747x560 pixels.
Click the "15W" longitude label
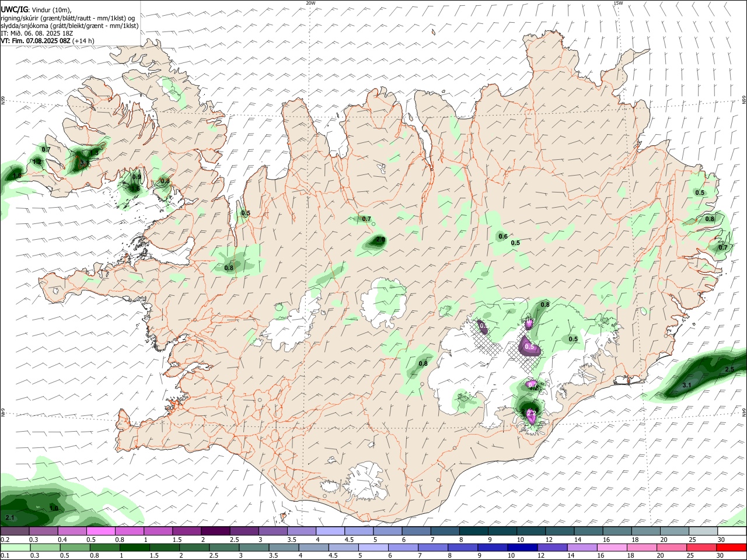pyautogui.click(x=618, y=3)
